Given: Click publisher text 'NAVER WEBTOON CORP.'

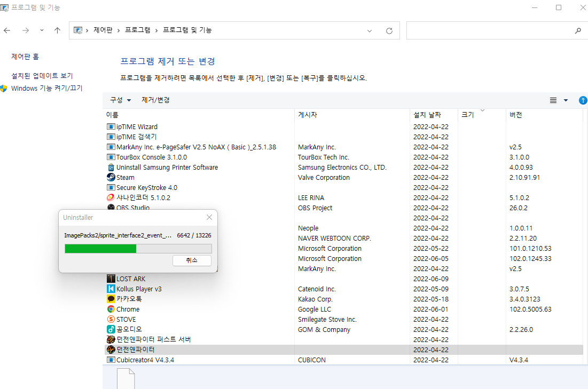Looking at the screenshot, I should (334, 239).
